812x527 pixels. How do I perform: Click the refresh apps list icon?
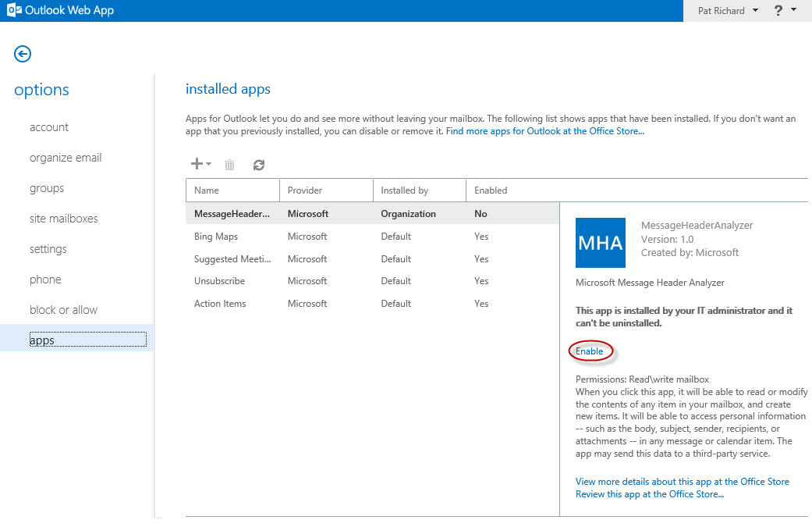click(259, 165)
